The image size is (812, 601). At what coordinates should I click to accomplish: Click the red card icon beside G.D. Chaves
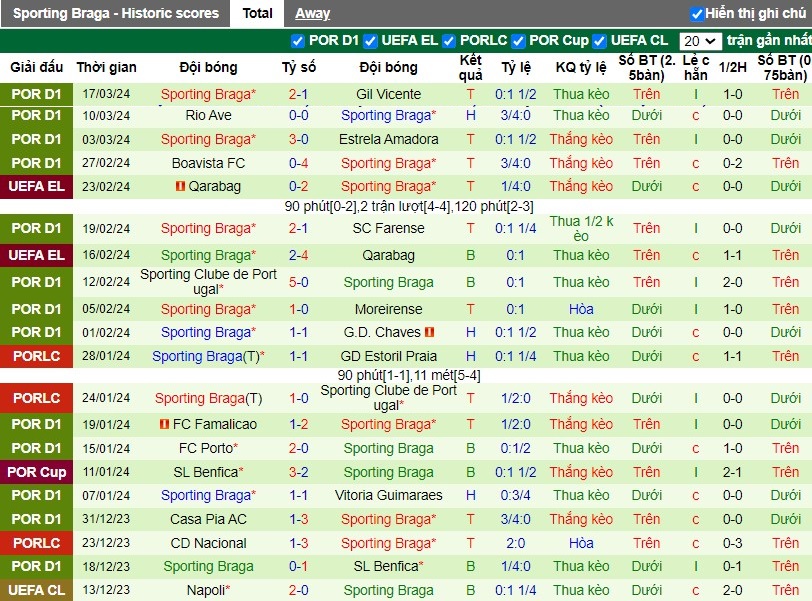coord(429,332)
